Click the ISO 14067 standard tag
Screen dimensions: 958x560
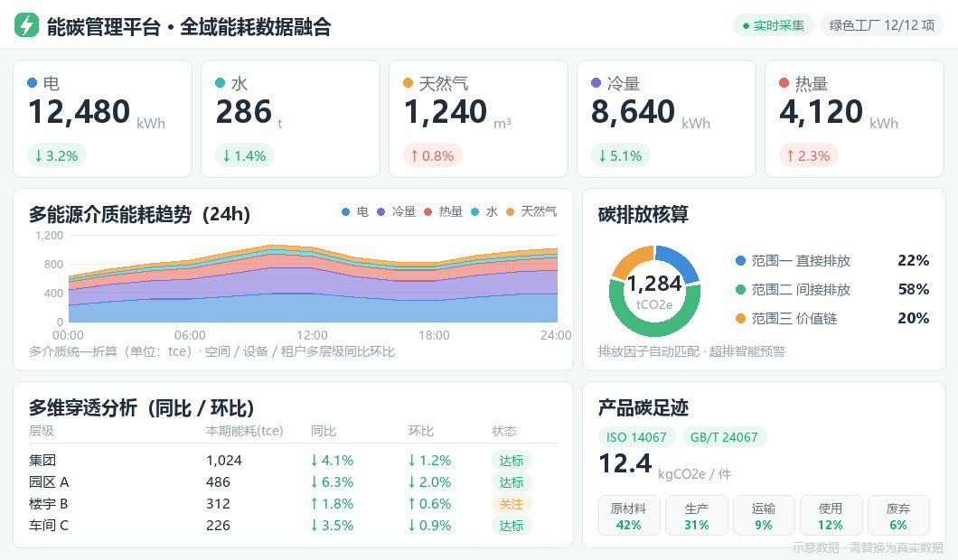click(x=636, y=437)
